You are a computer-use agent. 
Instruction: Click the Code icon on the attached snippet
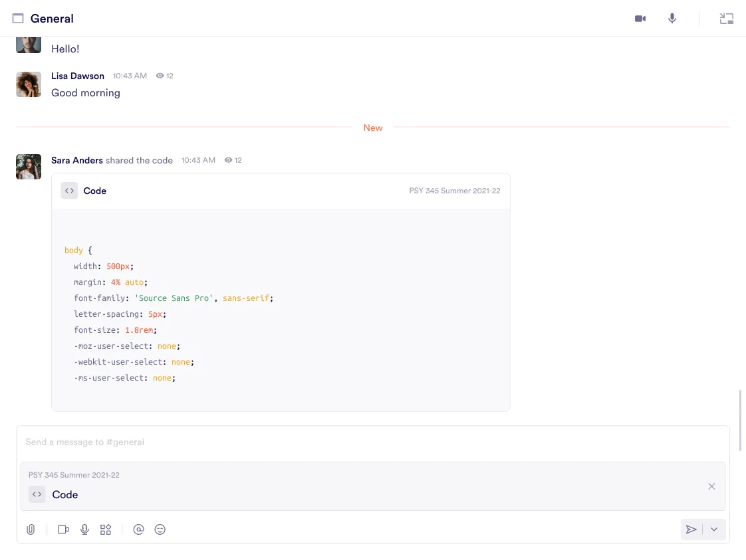(37, 494)
